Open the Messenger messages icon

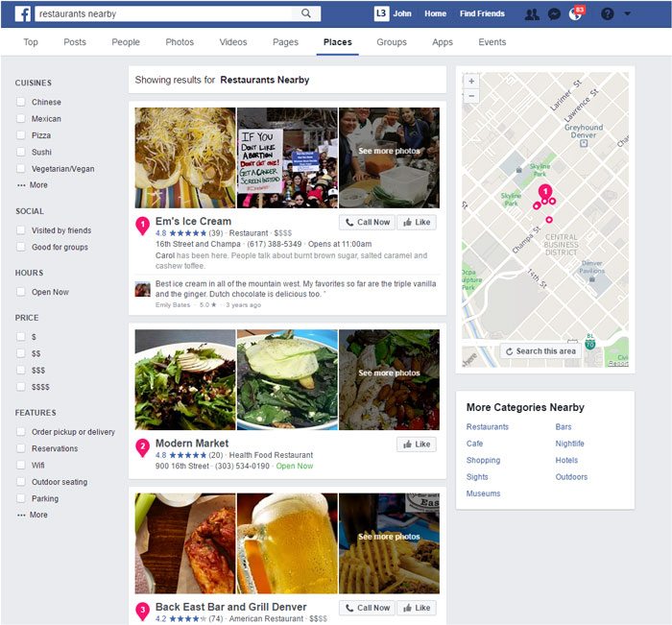[x=554, y=14]
